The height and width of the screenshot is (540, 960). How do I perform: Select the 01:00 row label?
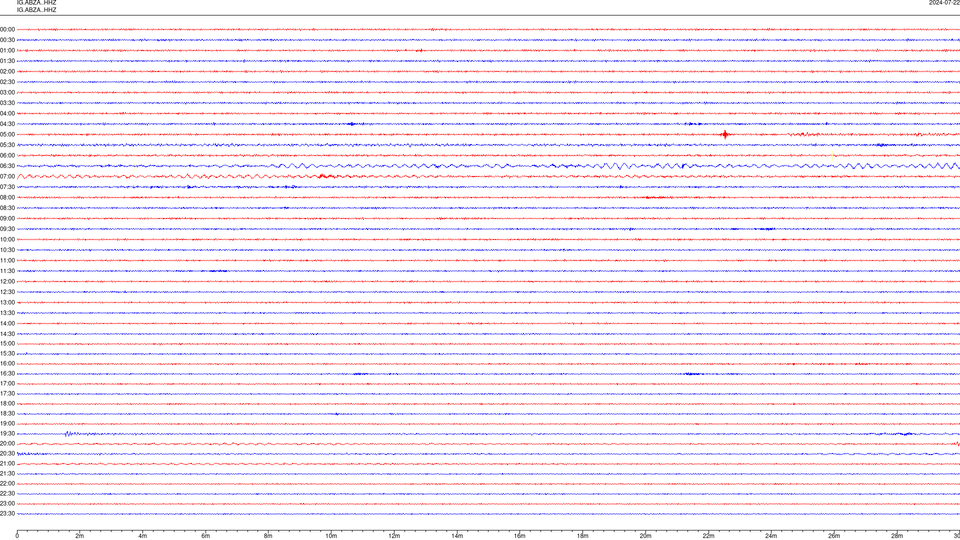[7, 51]
